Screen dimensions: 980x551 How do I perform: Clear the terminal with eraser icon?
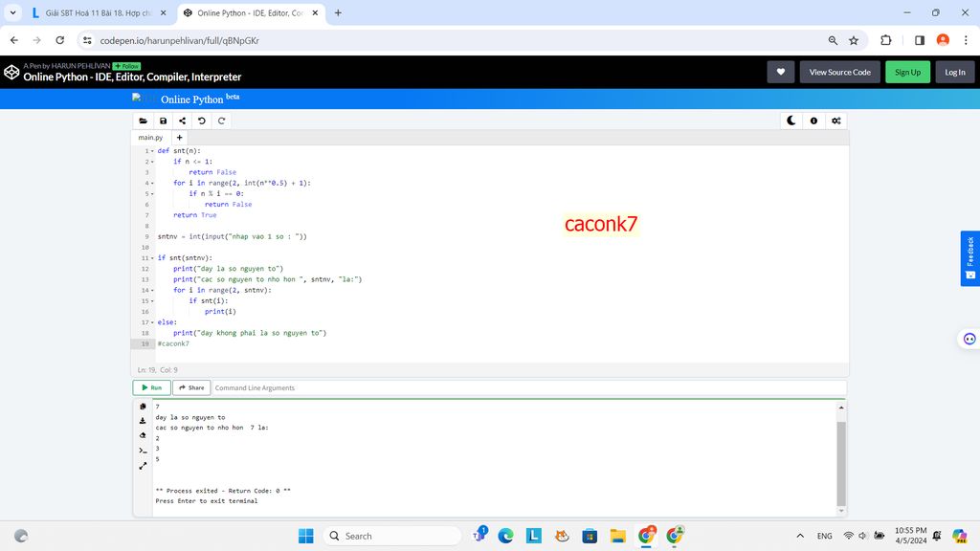pyautogui.click(x=143, y=435)
